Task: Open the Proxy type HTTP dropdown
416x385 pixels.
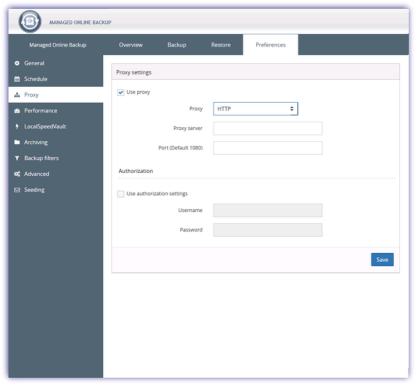Action: (255, 109)
